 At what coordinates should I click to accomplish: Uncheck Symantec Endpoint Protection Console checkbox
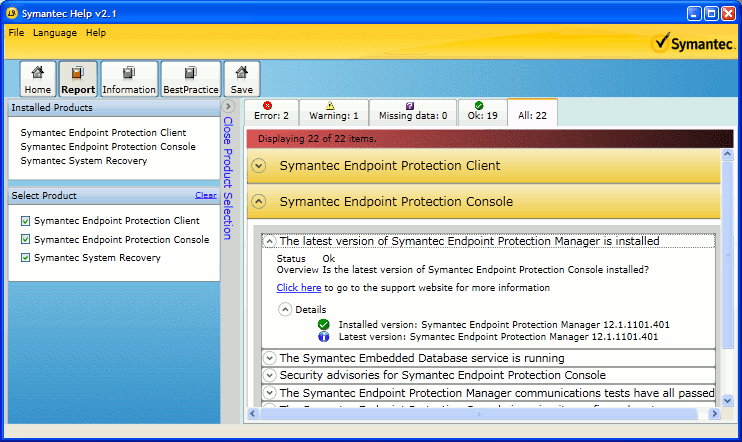26,239
